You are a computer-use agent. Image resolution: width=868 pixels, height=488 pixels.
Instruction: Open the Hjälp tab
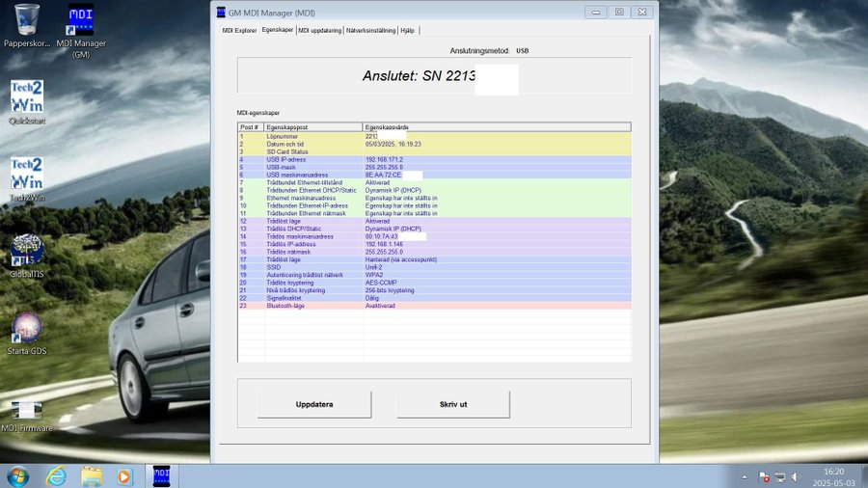(407, 31)
